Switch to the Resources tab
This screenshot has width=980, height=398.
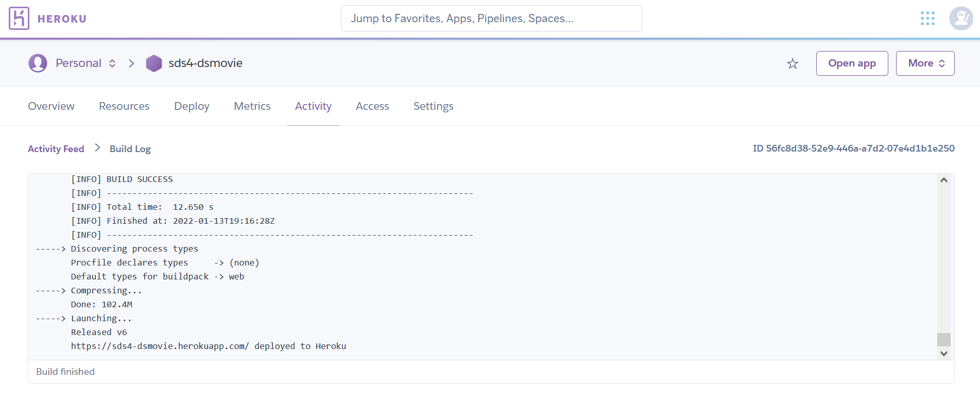tap(124, 106)
